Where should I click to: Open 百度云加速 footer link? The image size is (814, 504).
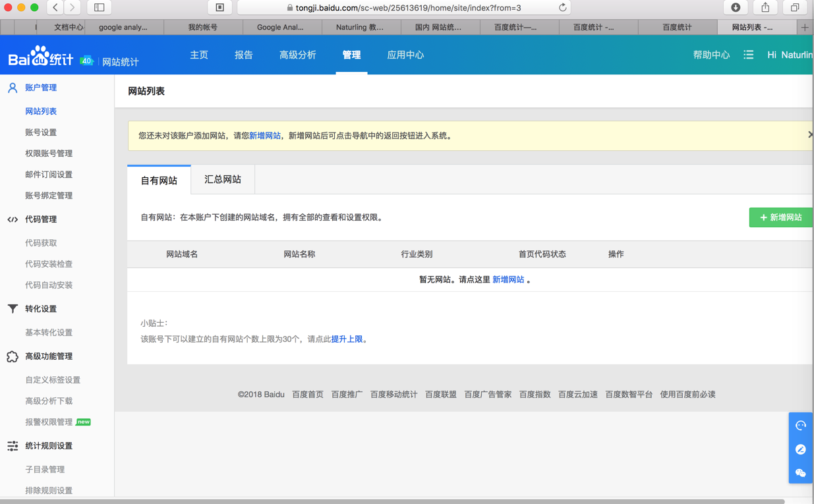point(578,395)
